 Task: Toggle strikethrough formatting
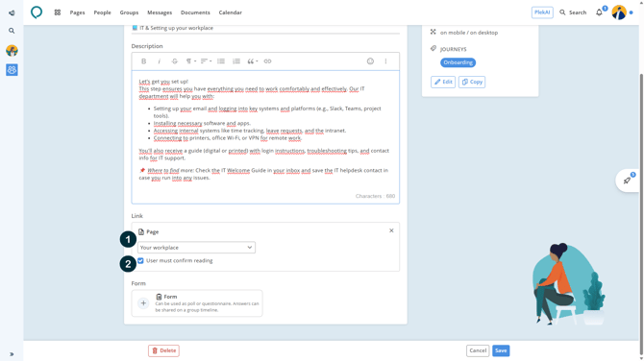pyautogui.click(x=175, y=61)
